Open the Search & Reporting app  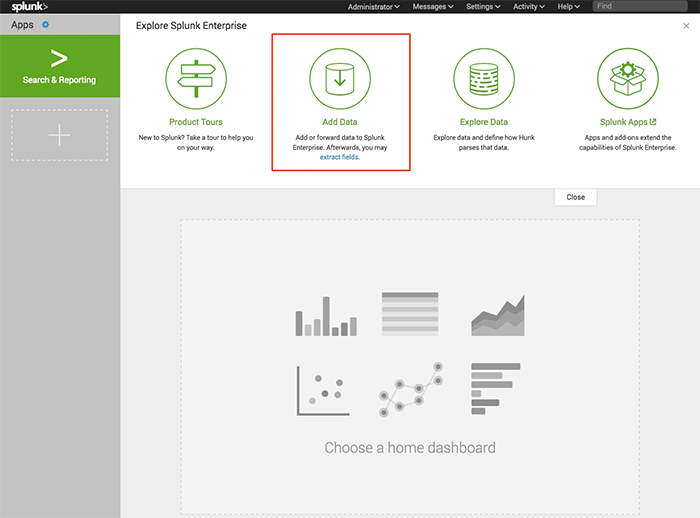(60, 66)
